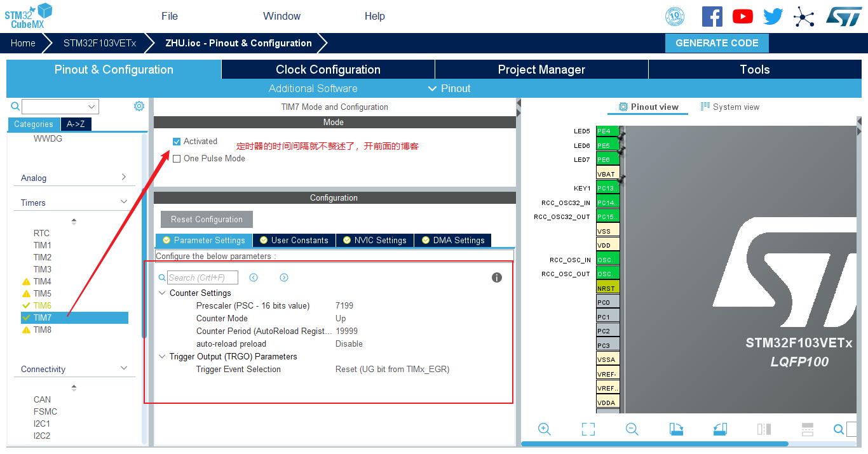Select TIM6 in the Timers list
Viewport: 868px width, 454px height.
(x=43, y=305)
